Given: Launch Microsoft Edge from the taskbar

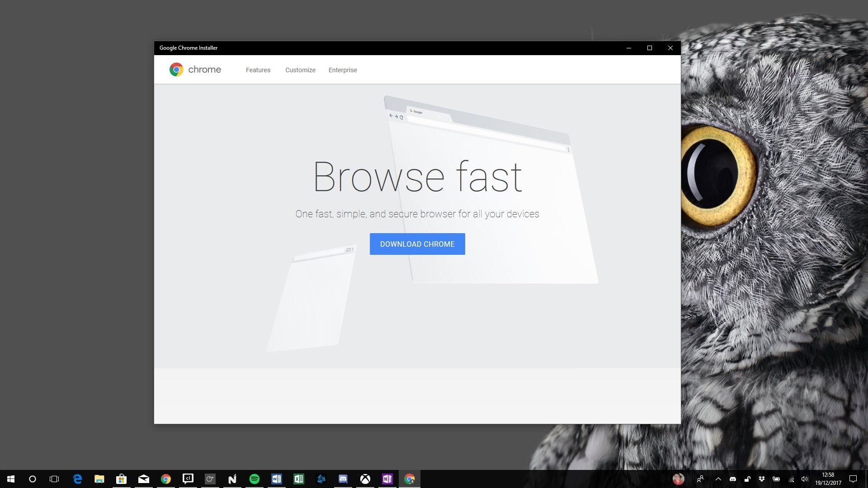Looking at the screenshot, I should tap(77, 479).
